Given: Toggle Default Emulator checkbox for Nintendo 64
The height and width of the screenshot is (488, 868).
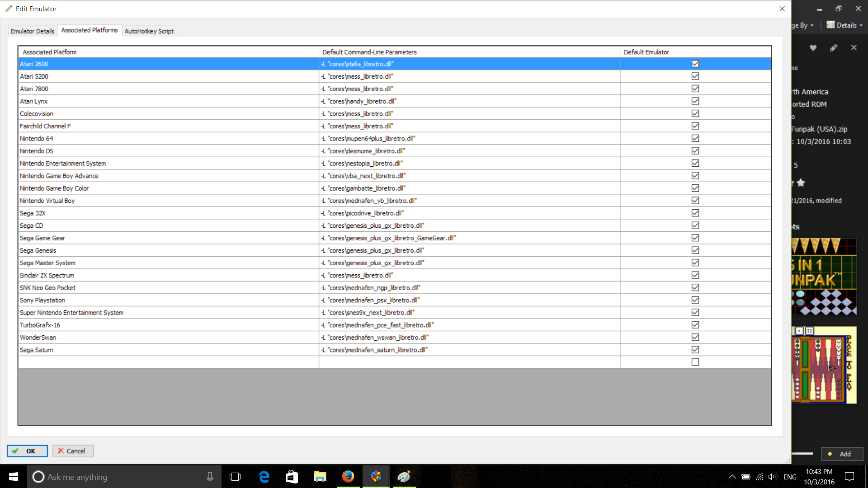Looking at the screenshot, I should 695,138.
